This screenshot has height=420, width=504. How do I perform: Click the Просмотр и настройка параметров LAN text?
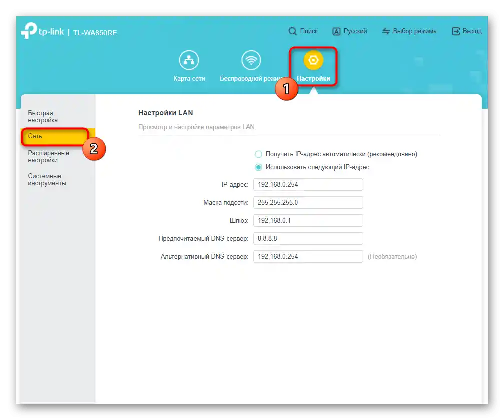(x=197, y=127)
